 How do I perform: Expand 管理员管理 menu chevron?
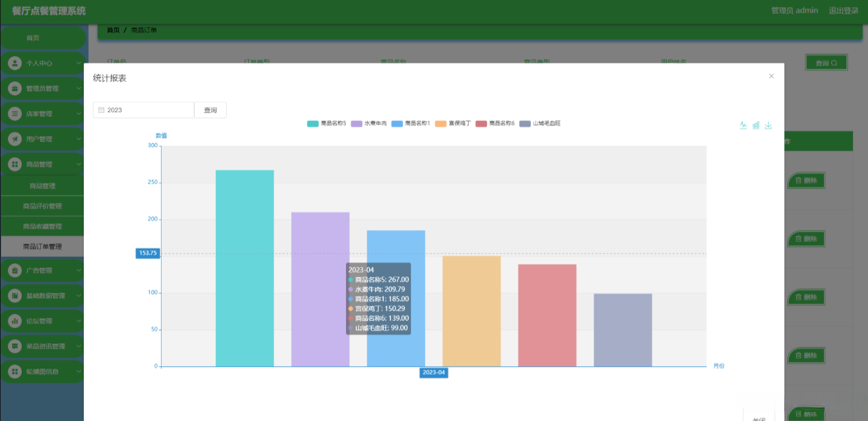79,88
